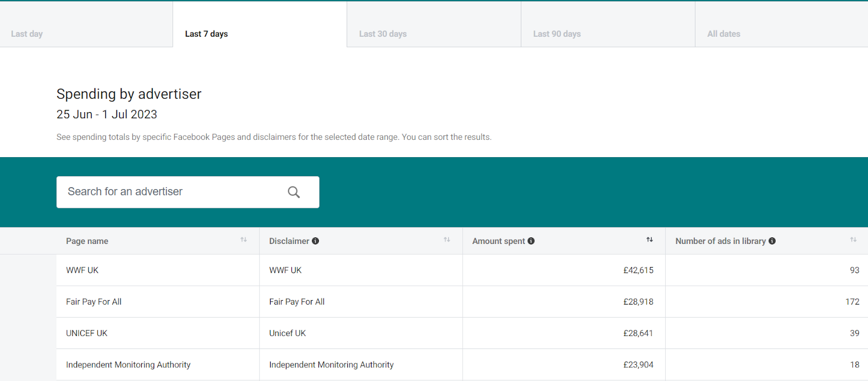
Task: Open Fair Pay For All page name
Action: (94, 301)
